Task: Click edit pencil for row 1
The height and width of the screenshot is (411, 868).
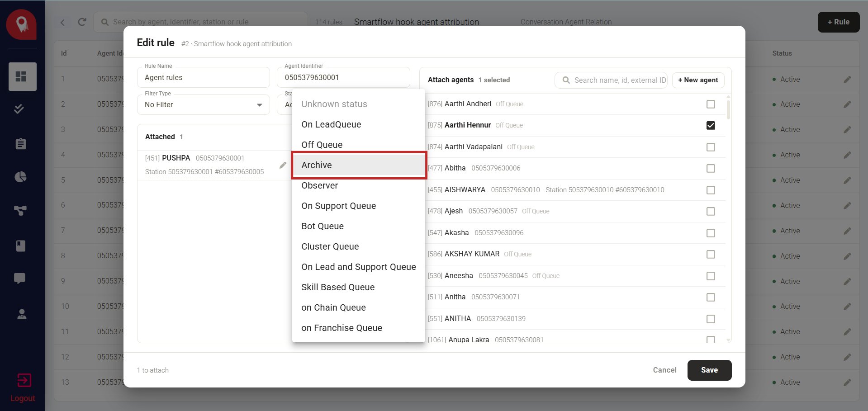Action: pos(847,79)
